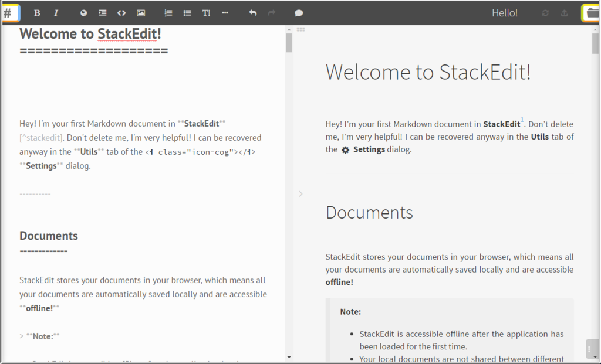Create a bulleted list
The height and width of the screenshot is (364, 601).
tap(187, 13)
